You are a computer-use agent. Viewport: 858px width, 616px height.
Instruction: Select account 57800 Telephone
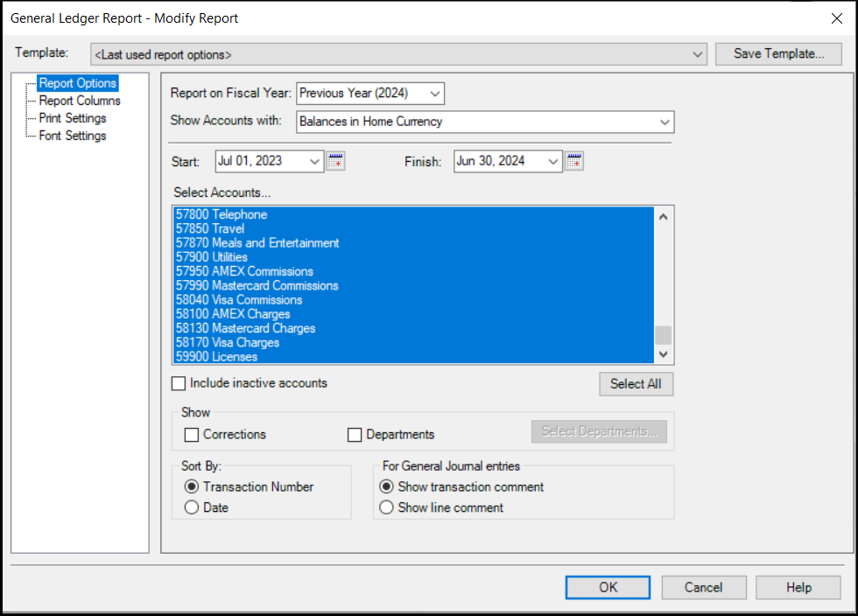[x=413, y=214]
